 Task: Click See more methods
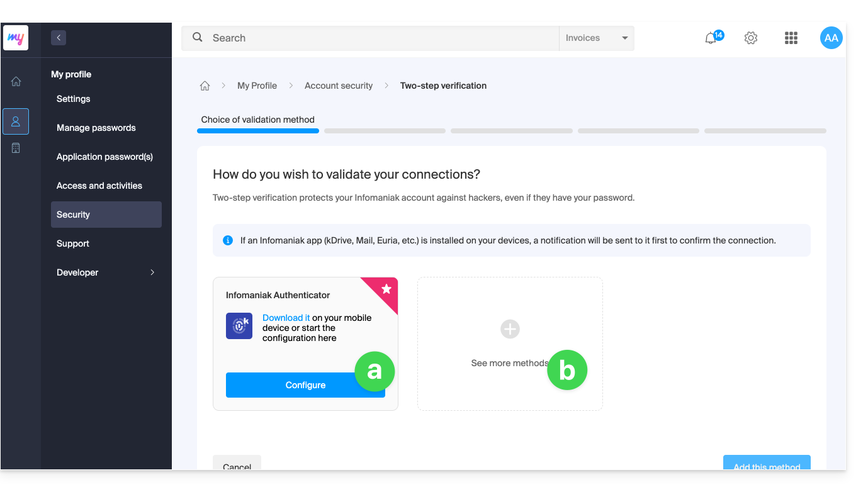tap(510, 363)
